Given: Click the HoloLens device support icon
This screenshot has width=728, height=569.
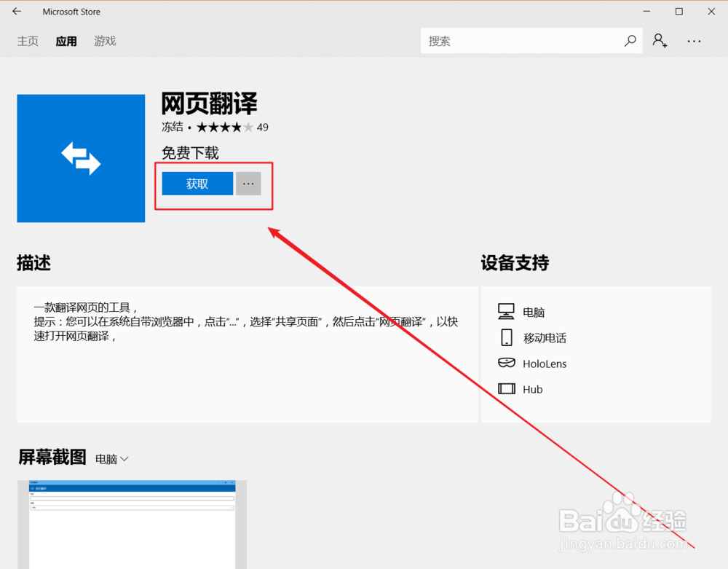Looking at the screenshot, I should 506,363.
